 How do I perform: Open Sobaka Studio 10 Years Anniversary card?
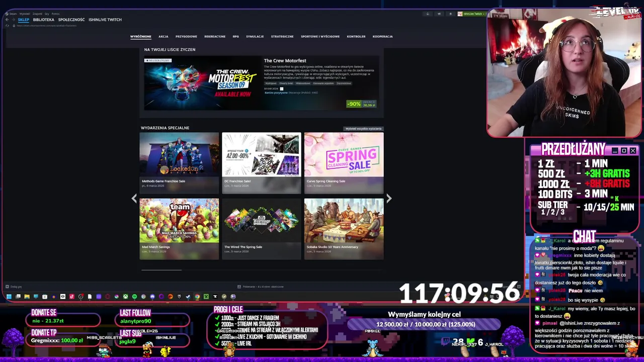344,229
